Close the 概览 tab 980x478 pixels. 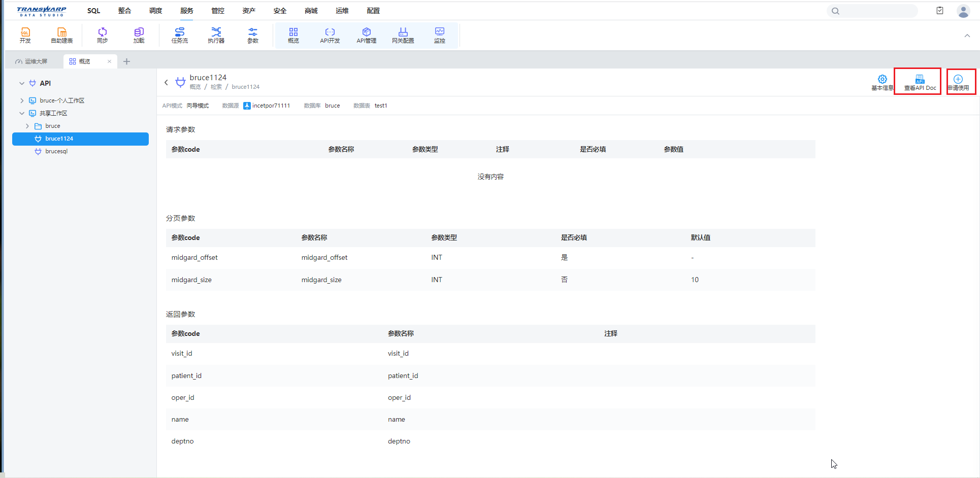pos(109,61)
